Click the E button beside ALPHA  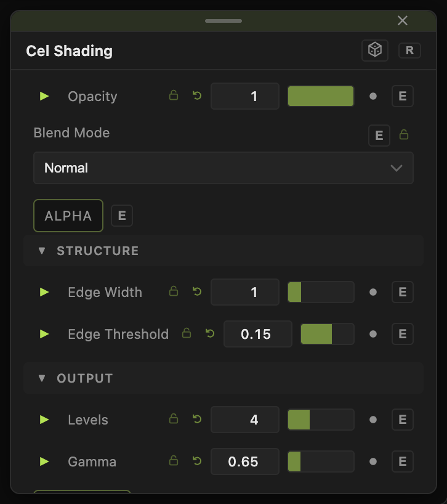tap(122, 216)
